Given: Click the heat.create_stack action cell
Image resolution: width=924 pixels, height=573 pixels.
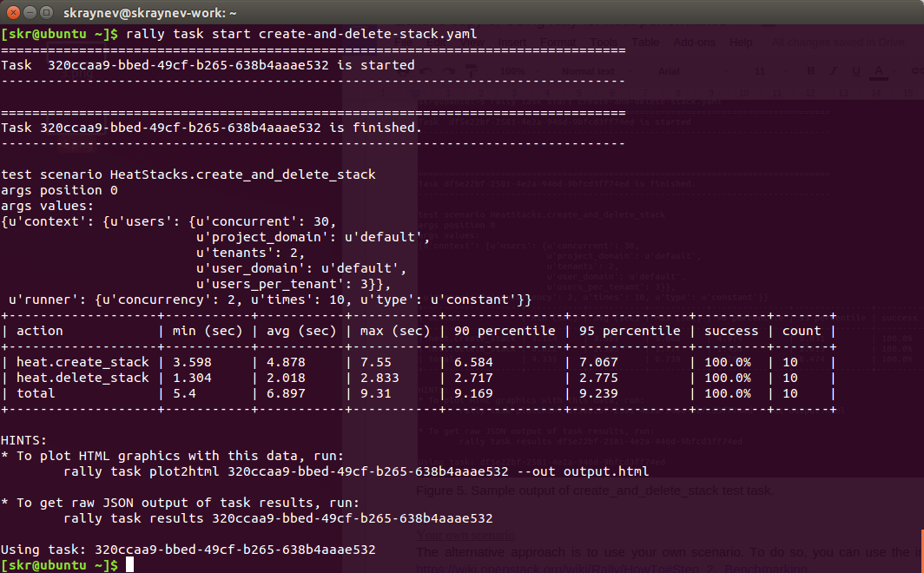Looking at the screenshot, I should coord(82,362).
